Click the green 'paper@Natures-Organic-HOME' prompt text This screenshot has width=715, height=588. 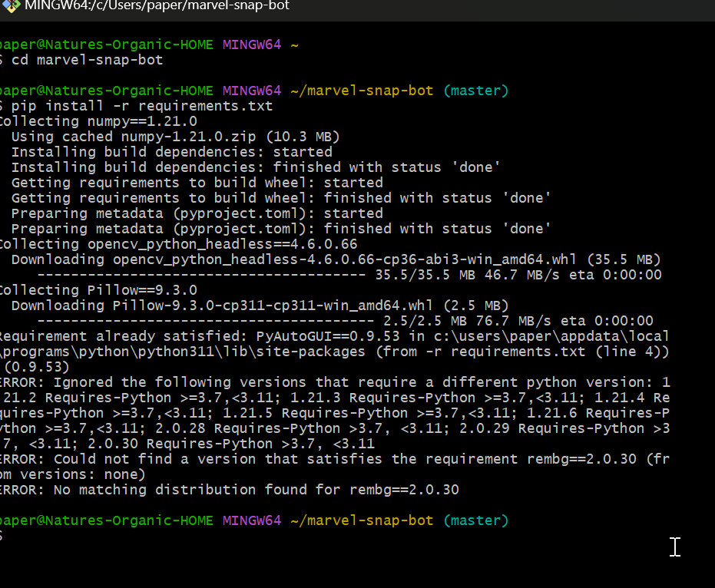[x=100, y=520]
